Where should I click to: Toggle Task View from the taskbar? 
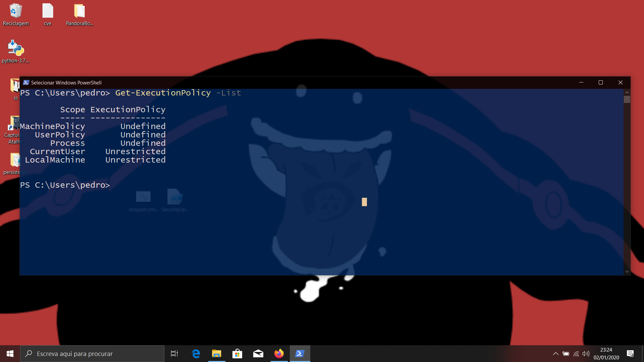[x=174, y=354]
